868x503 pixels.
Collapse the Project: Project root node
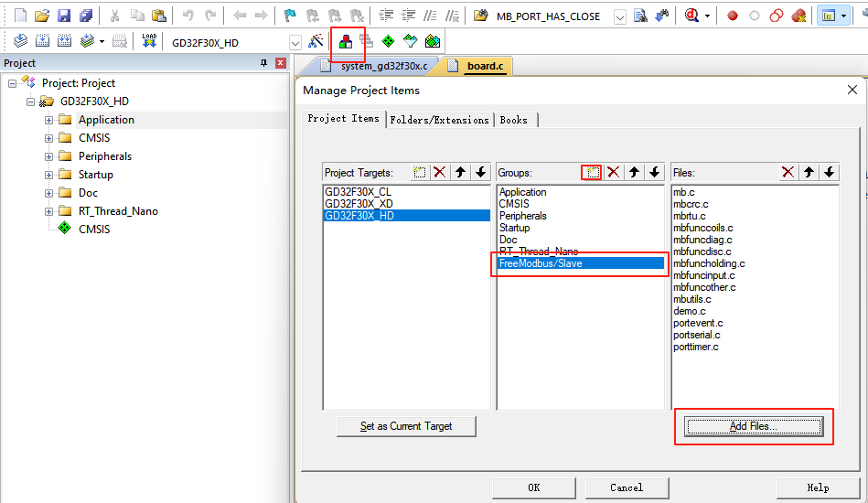12,83
